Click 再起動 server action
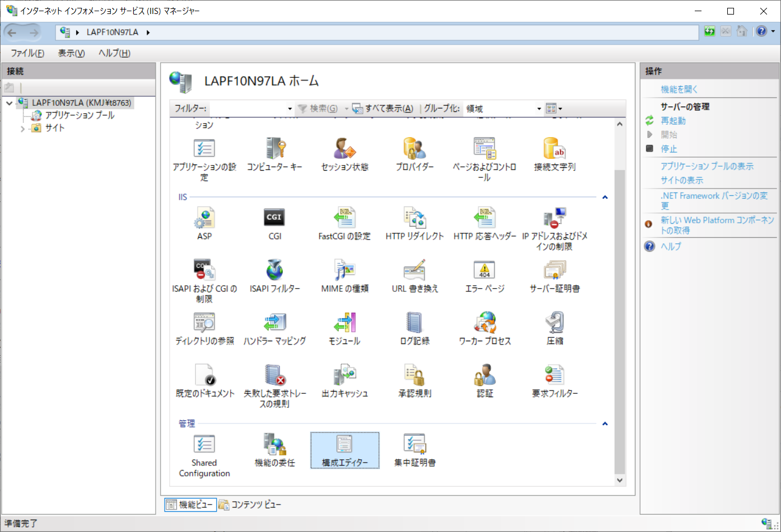Viewport: 781px width, 532px height. [x=673, y=120]
